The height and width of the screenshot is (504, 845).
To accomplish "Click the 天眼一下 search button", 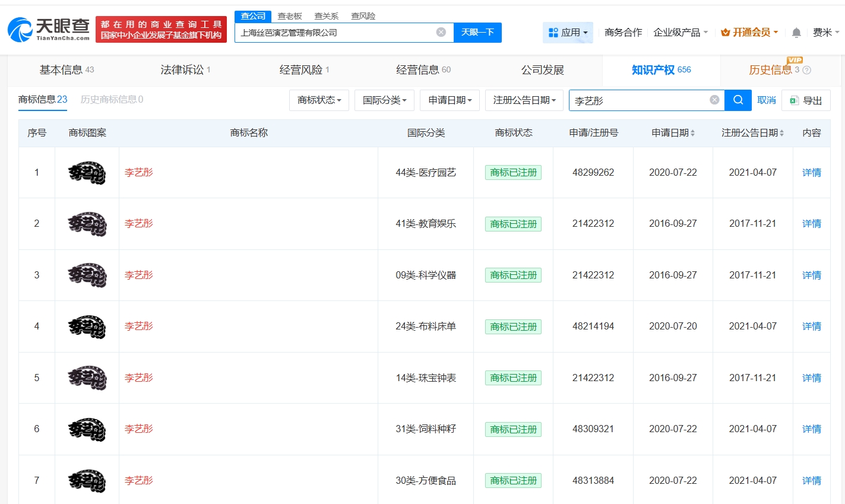I will (x=477, y=32).
